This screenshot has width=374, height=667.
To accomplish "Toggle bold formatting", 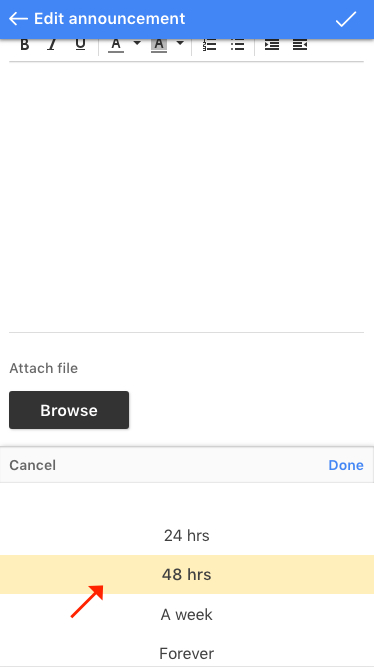I will (x=25, y=45).
